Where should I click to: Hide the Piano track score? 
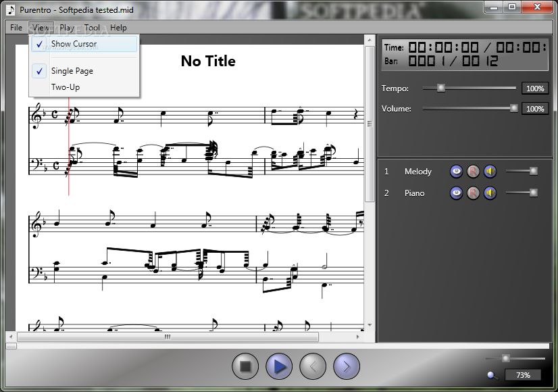(456, 193)
